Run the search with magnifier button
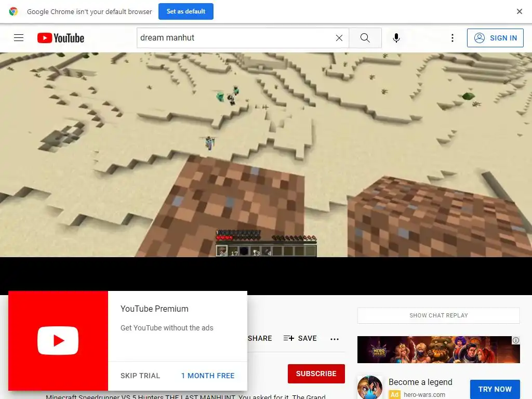This screenshot has height=399, width=532. pos(365,38)
